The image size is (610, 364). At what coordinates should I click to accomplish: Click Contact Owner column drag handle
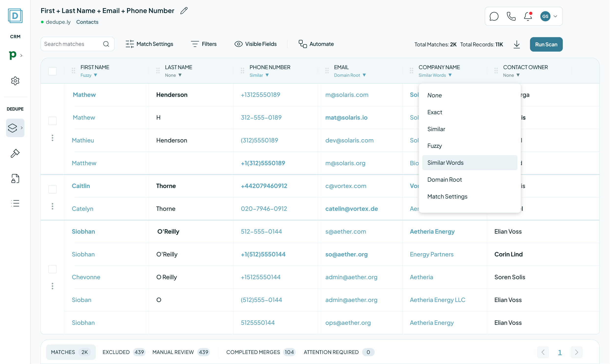click(496, 71)
